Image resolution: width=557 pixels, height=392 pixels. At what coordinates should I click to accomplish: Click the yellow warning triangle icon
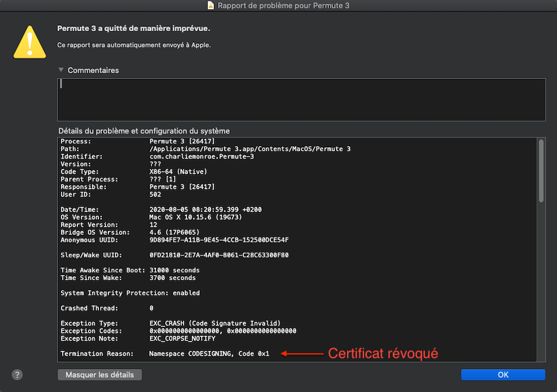click(x=30, y=42)
